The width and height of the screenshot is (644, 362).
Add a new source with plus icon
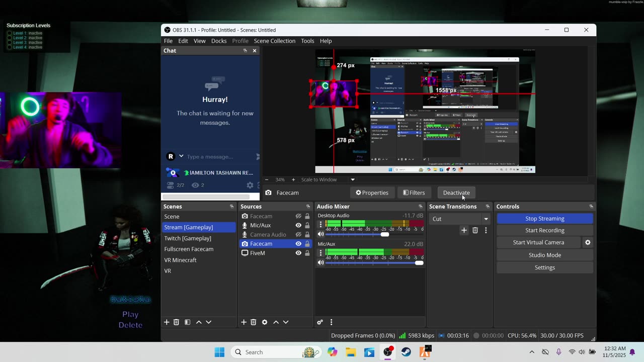[244, 322]
